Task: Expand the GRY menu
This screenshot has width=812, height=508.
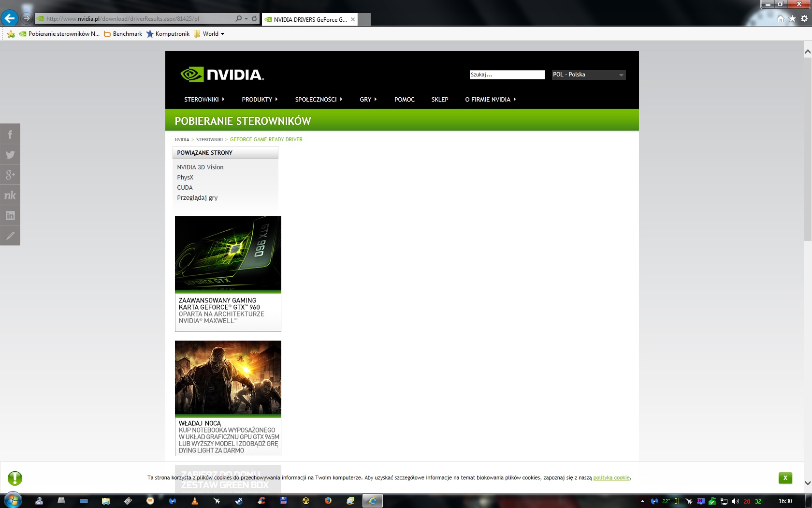Action: click(x=368, y=99)
